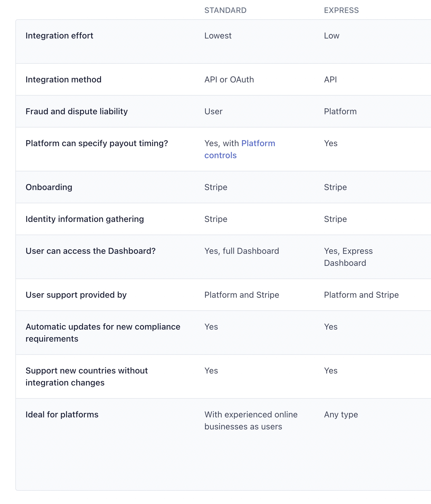The height and width of the screenshot is (504, 431).
Task: Click the "User support provided by" label
Action: click(x=76, y=295)
